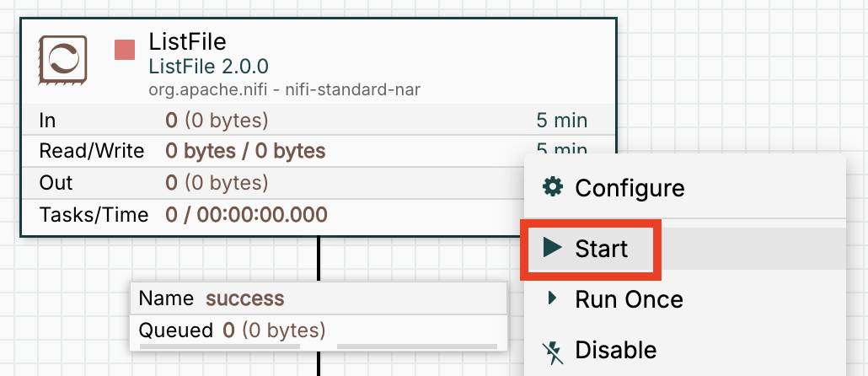Click the Disable icon in the menu
The image size is (868, 376).
click(553, 350)
